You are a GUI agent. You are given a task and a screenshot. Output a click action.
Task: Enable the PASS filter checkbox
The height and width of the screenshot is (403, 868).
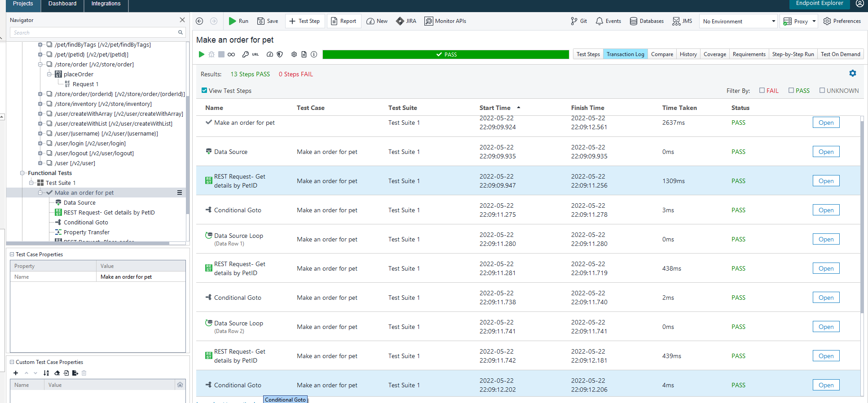click(x=791, y=90)
